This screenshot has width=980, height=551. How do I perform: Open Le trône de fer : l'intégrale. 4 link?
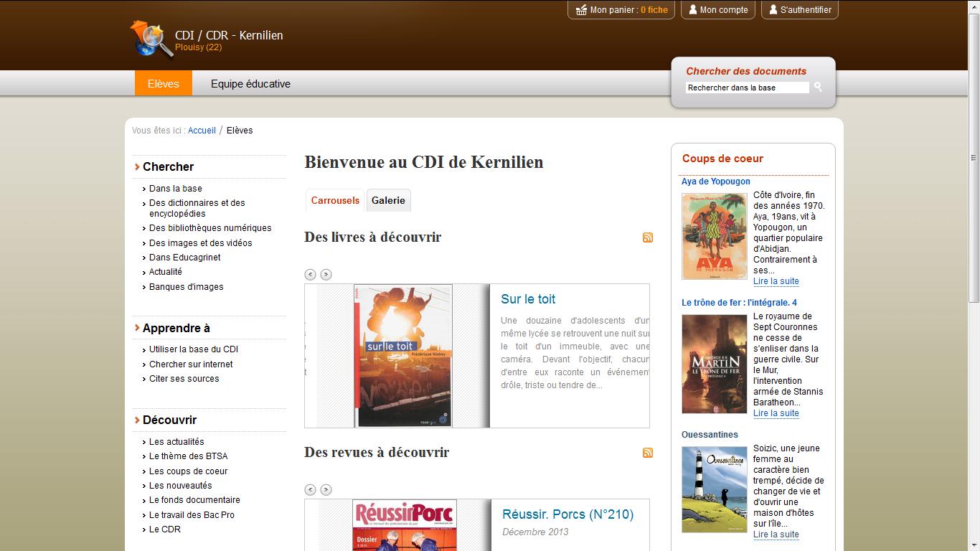coord(739,303)
